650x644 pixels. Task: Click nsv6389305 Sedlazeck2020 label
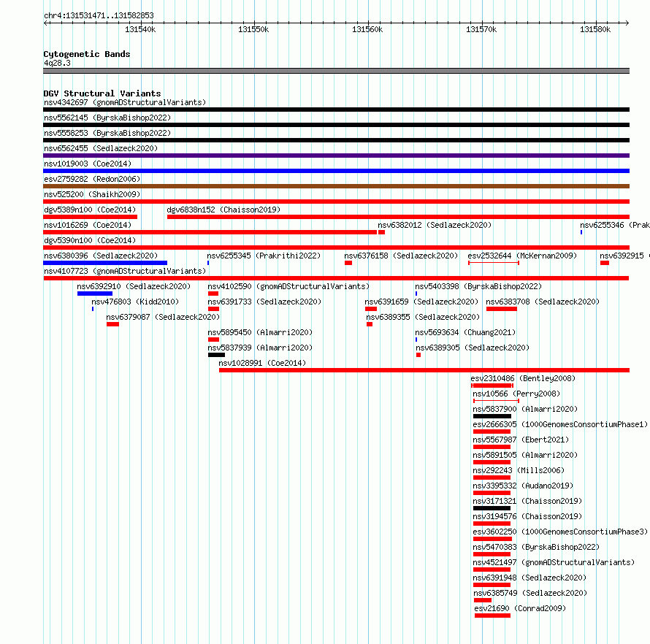(x=473, y=348)
